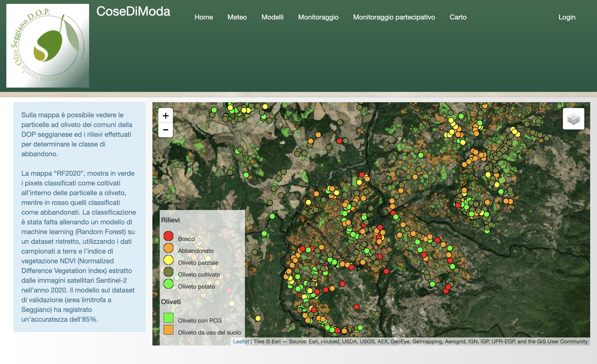The width and height of the screenshot is (597, 364).
Task: Open the Modelli menu
Action: (272, 17)
